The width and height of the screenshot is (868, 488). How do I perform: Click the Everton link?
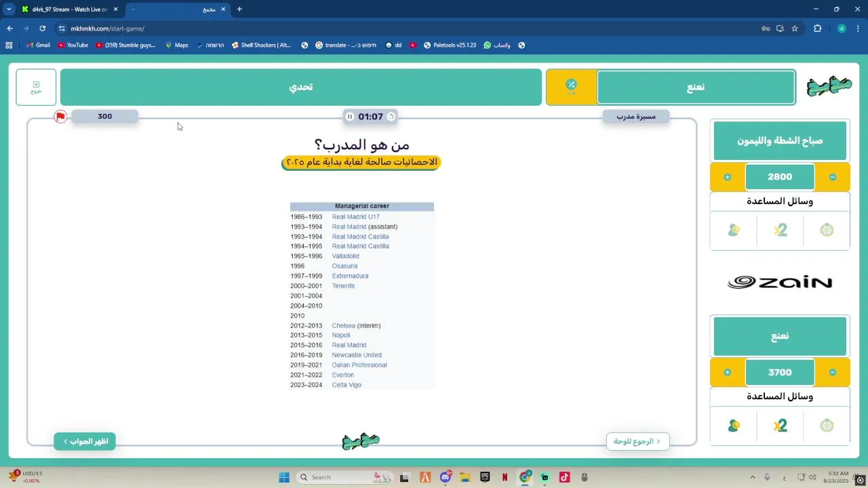pyautogui.click(x=342, y=375)
